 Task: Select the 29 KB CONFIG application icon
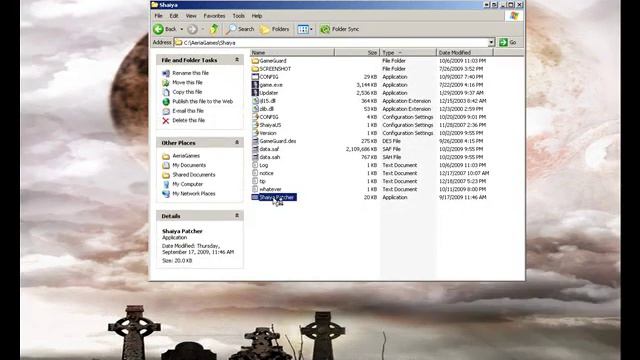(x=255, y=77)
